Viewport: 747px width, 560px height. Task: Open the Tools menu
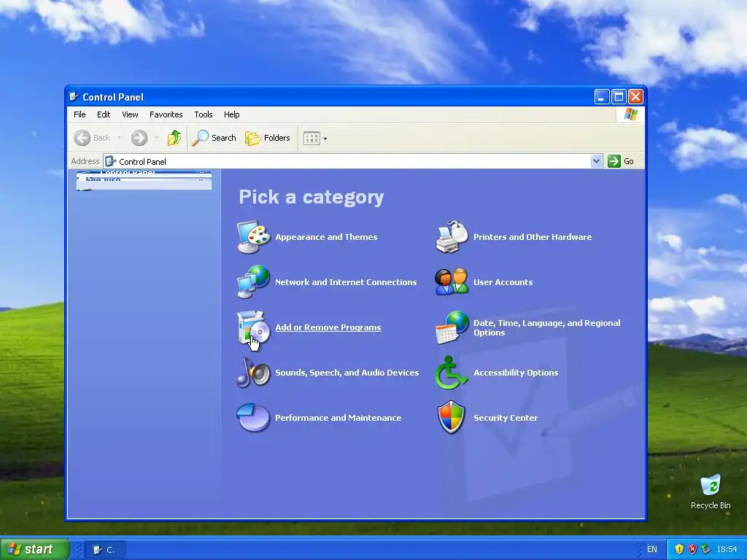pos(204,114)
